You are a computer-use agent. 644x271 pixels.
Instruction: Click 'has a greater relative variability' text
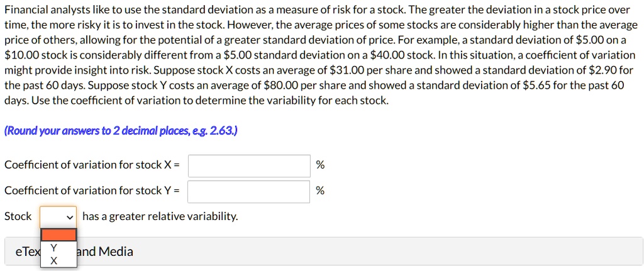(160, 216)
